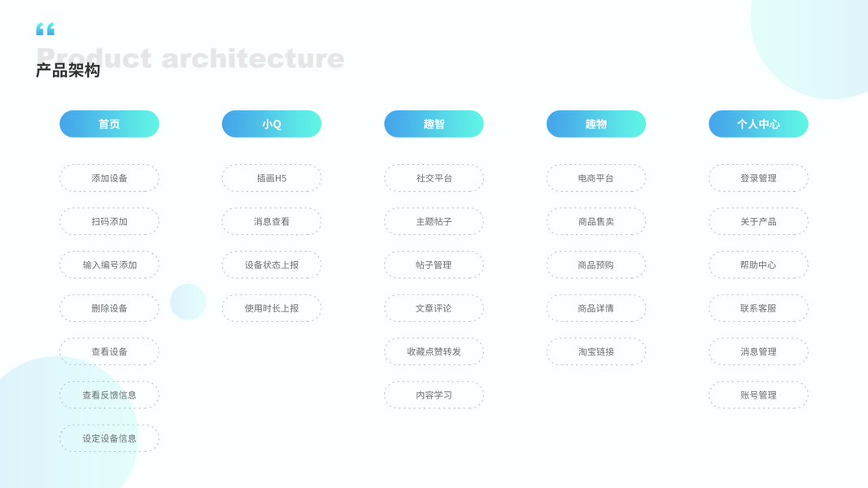Click the 登录管理 box
The height and width of the screenshot is (488, 868).
(758, 178)
